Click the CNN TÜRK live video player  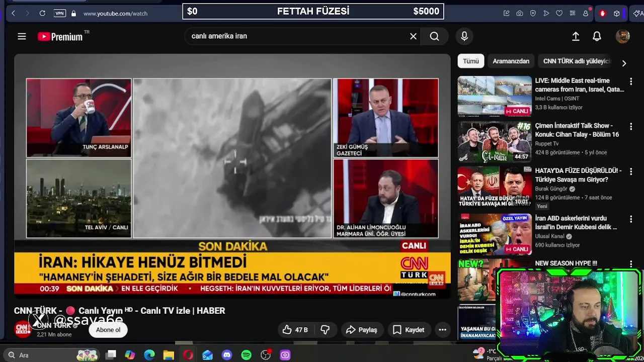pyautogui.click(x=232, y=176)
